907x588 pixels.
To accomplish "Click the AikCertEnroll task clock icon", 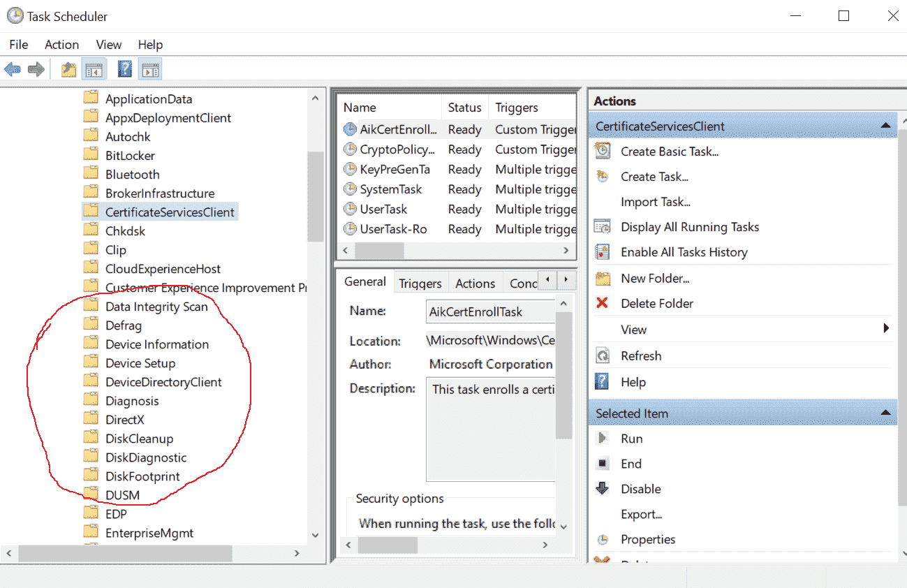I will tap(350, 129).
